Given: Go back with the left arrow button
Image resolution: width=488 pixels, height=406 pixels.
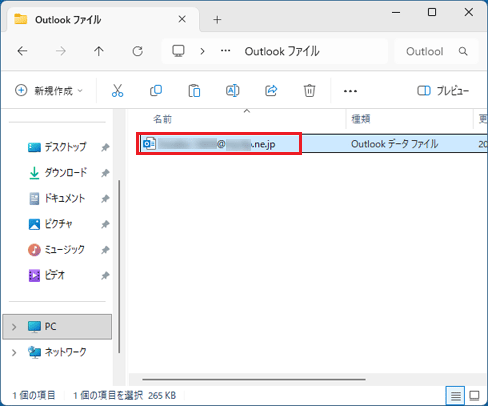Looking at the screenshot, I should [22, 51].
